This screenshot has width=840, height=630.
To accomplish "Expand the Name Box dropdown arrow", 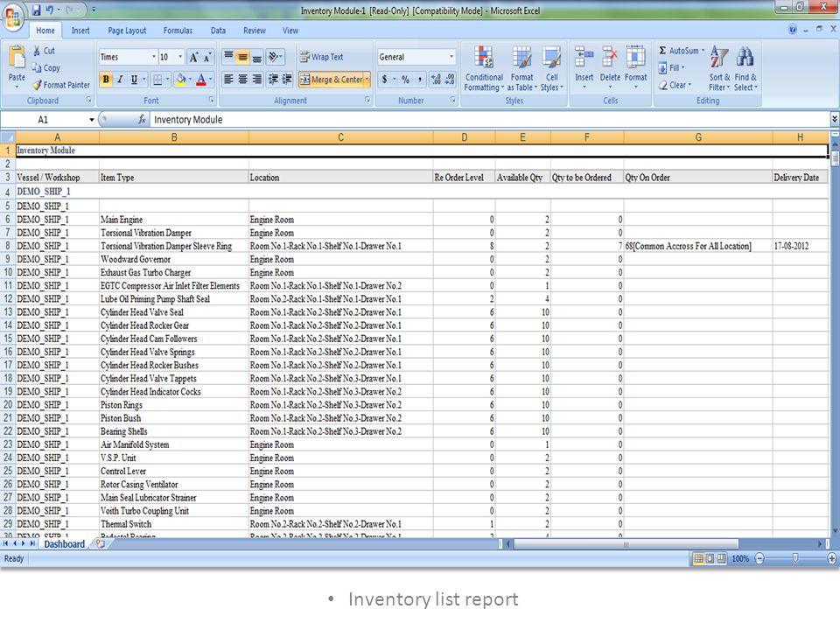I will pos(92,120).
